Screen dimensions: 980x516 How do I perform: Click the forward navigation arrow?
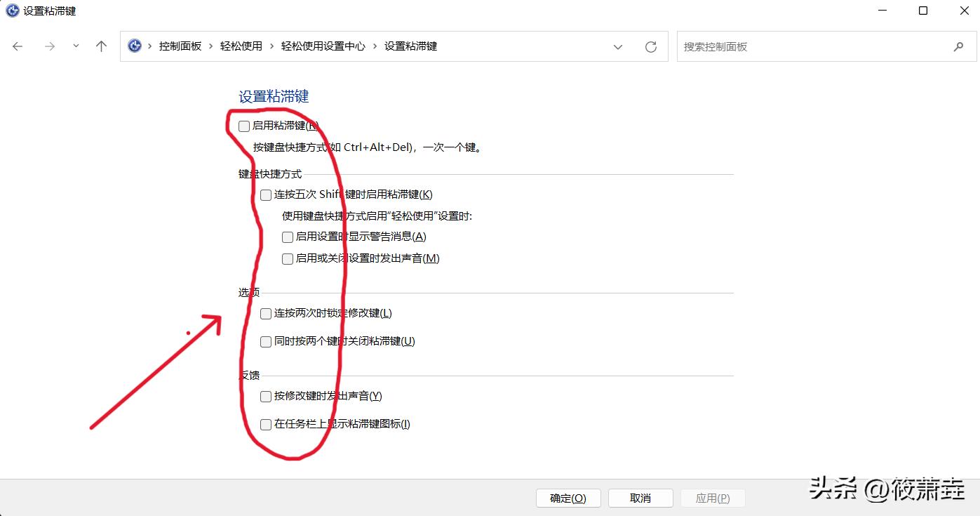[49, 46]
